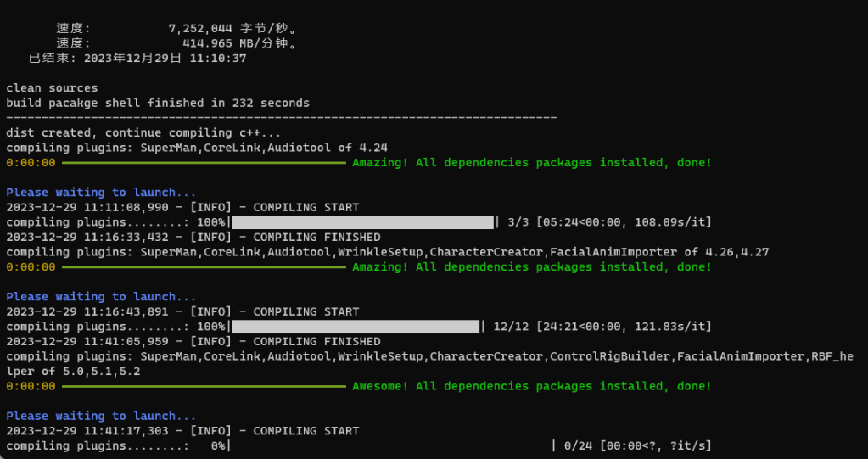This screenshot has height=459, width=868.
Task: Click the 7,252,044 字节/秒 speed line
Action: click(x=179, y=28)
